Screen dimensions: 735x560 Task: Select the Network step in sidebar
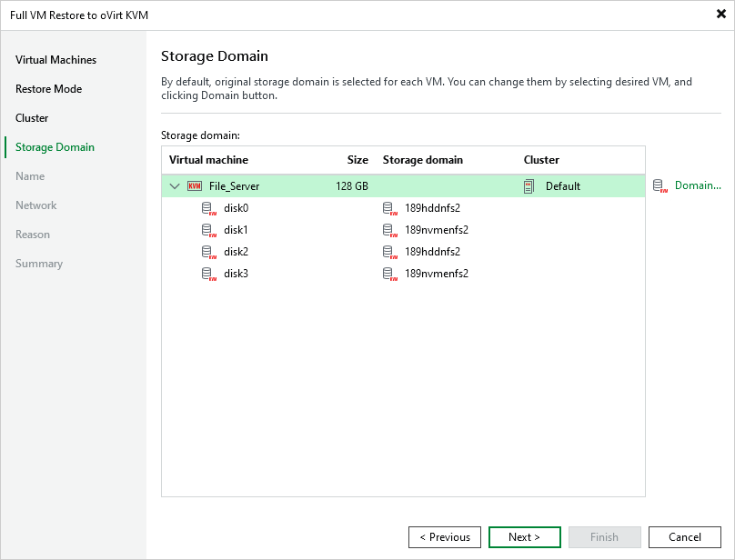36,205
